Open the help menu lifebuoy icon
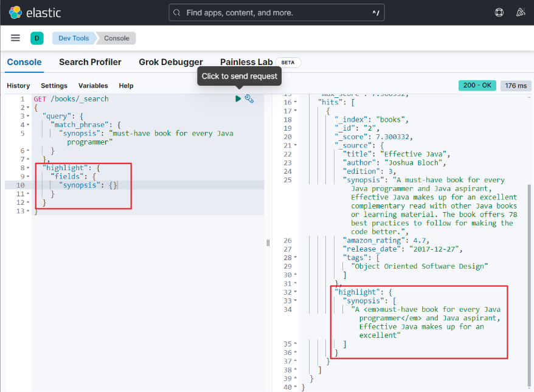 tap(499, 13)
